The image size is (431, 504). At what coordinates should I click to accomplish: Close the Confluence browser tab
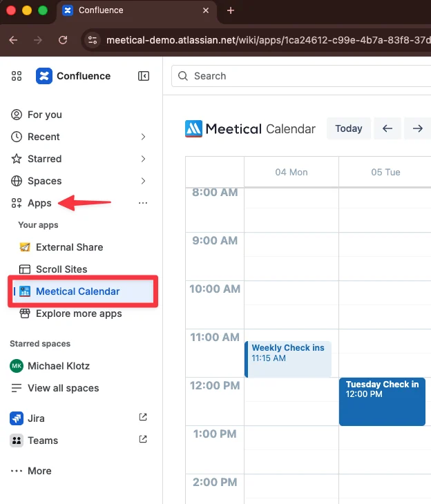pyautogui.click(x=206, y=10)
